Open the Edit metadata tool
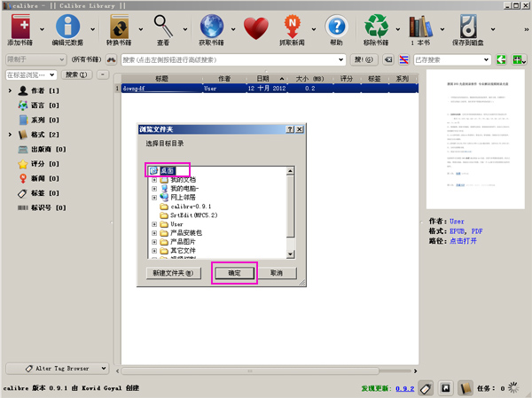532x398 pixels. tap(67, 27)
